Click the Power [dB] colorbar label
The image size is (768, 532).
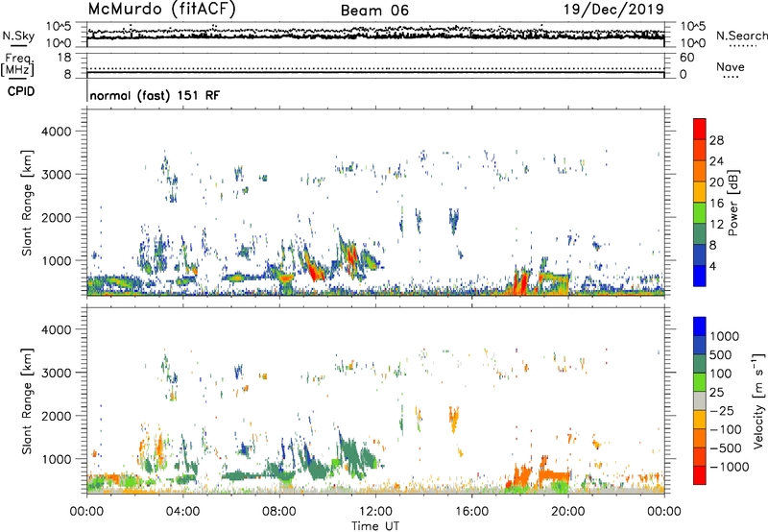[732, 203]
